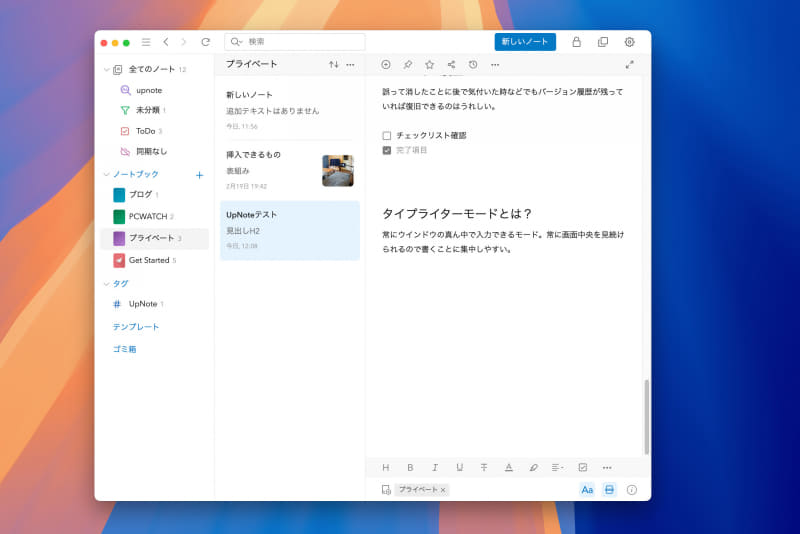Select the Get Started notebook
Screen dimensions: 800x534
[155, 260]
